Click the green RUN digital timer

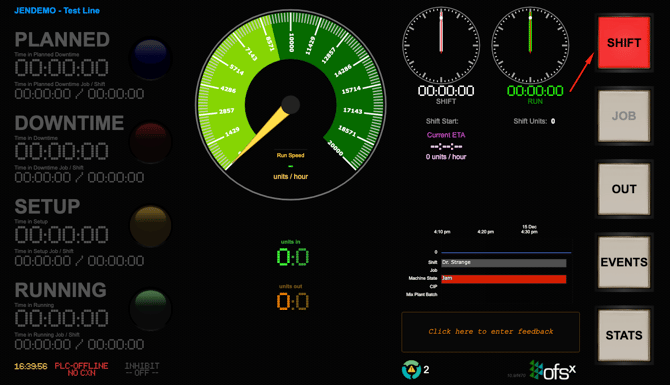[x=535, y=91]
